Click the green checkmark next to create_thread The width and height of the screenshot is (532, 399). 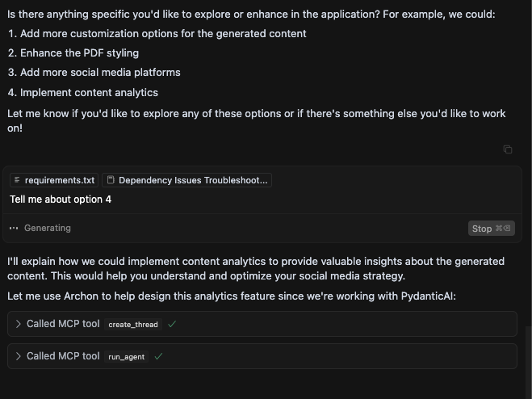pos(172,325)
